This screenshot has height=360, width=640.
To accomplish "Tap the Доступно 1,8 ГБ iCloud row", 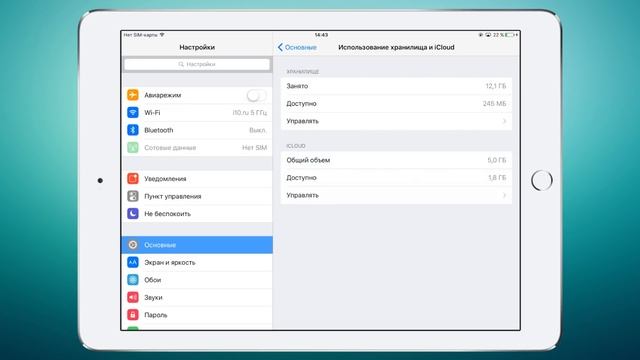I will tap(396, 178).
